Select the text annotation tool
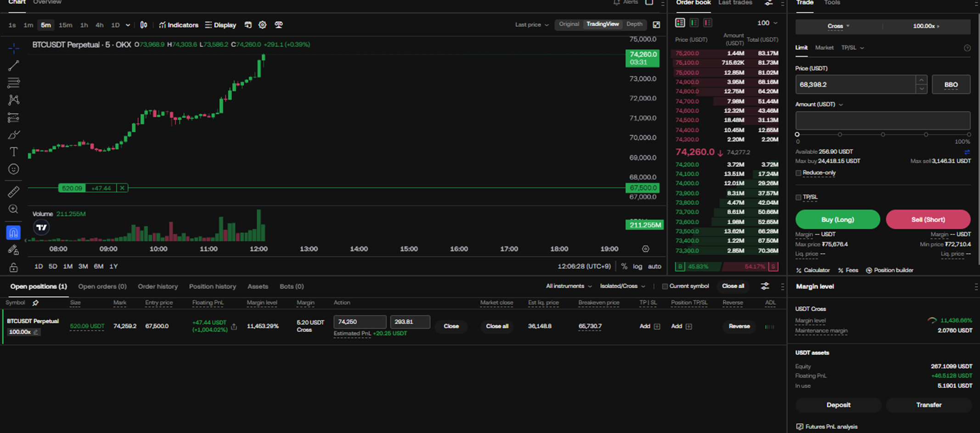The width and height of the screenshot is (980, 433). [13, 152]
